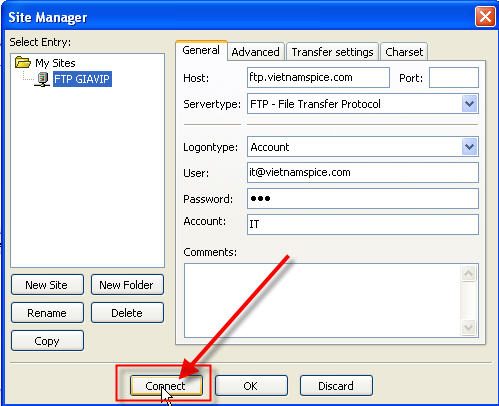499x406 pixels.
Task: Click the Account input field containing IT
Action: (363, 224)
